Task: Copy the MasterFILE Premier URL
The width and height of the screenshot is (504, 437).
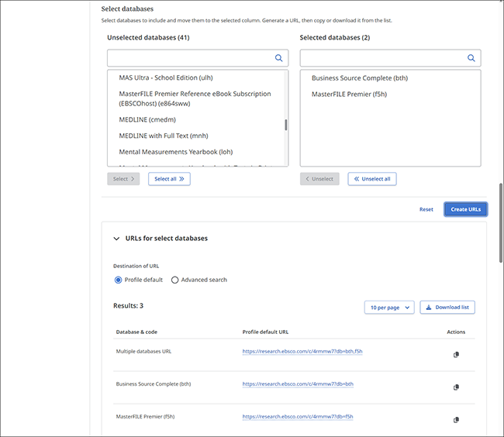Action: tap(456, 420)
